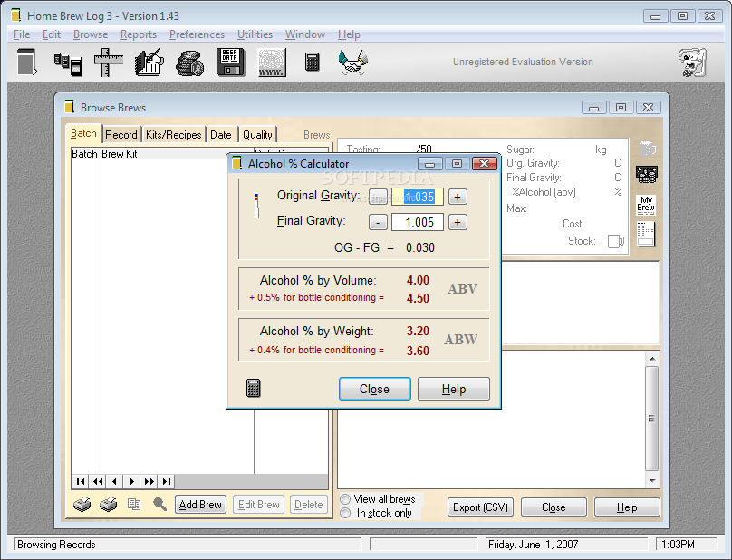732x560 pixels.
Task: Select View all brews radio option
Action: [345, 499]
